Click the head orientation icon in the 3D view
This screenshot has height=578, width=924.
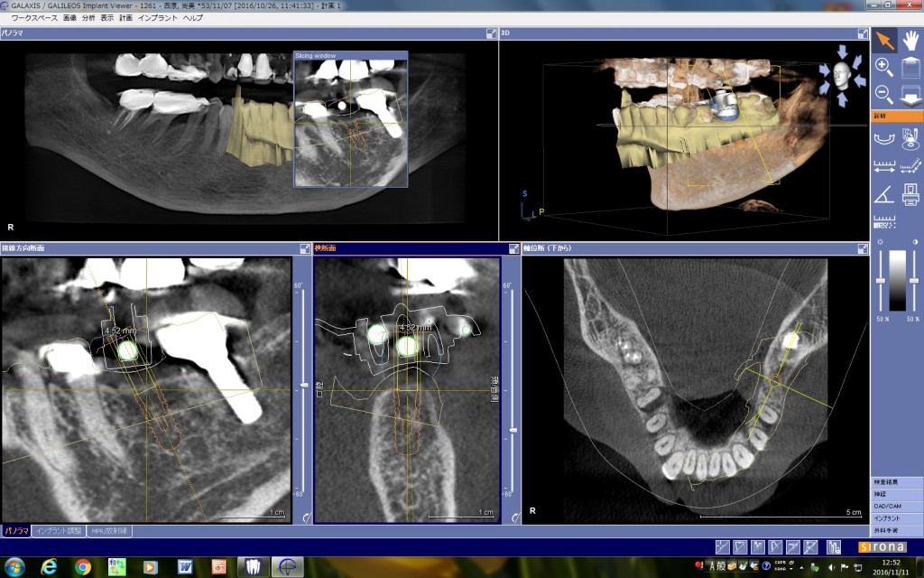[x=842, y=76]
